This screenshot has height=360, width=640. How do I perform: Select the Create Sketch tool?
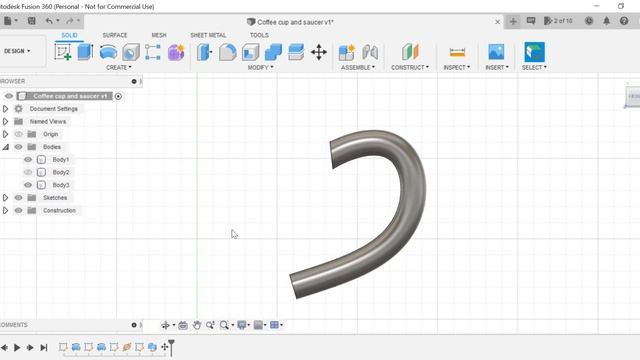coord(63,52)
